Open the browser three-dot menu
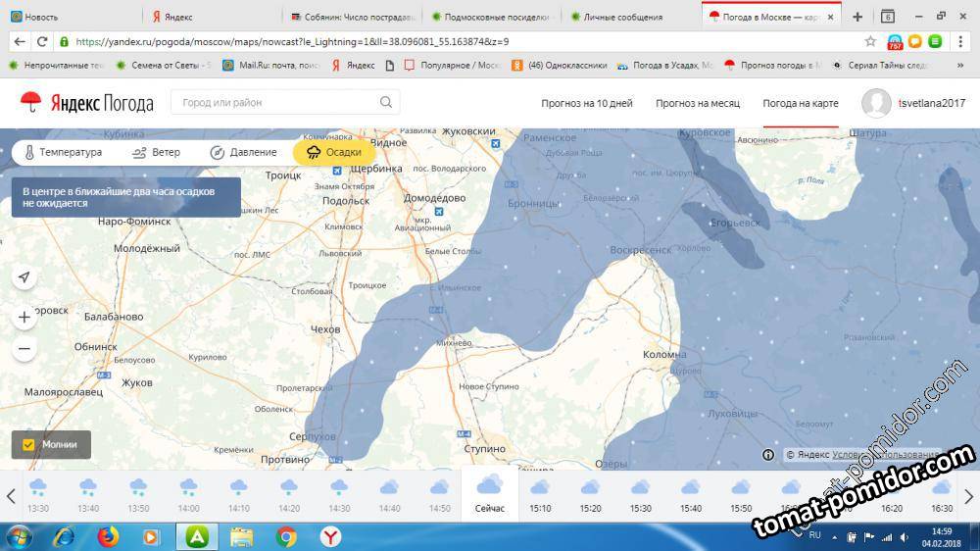Viewport: 980px width, 551px height. click(960, 42)
